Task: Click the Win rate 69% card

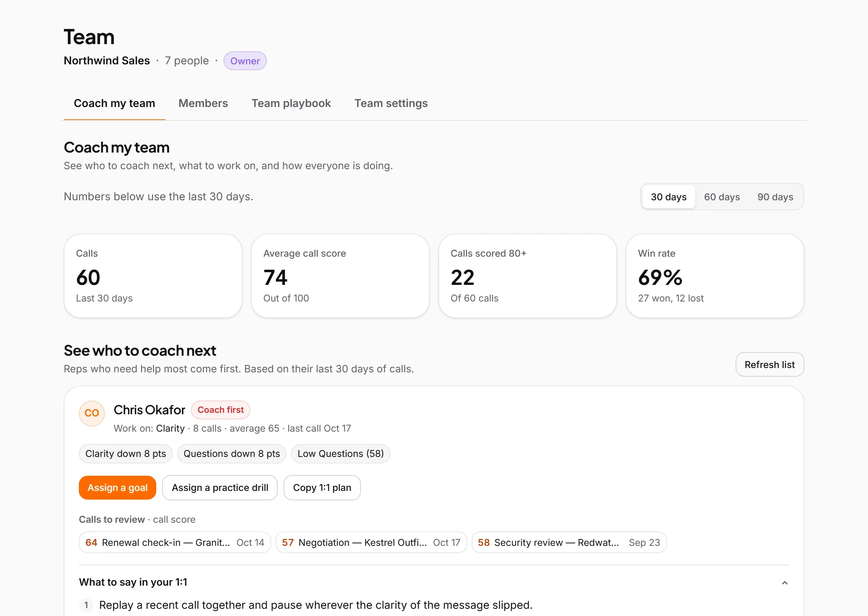Action: pos(715,276)
